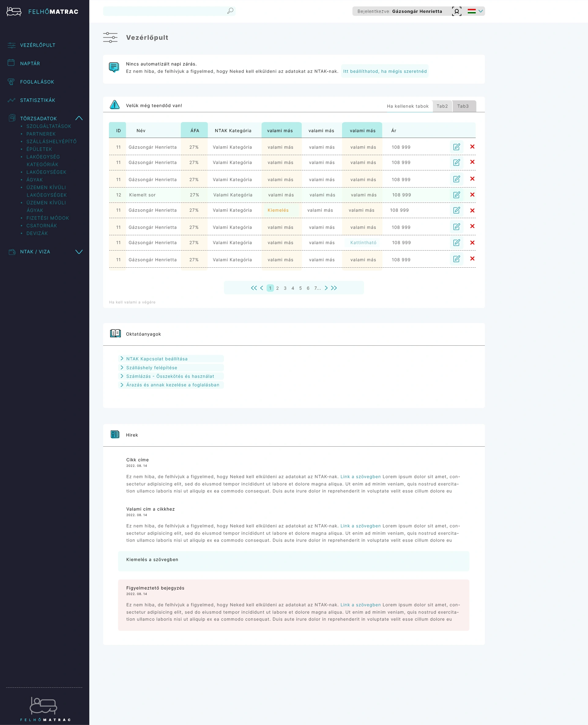Open the user profile icon

tap(456, 11)
